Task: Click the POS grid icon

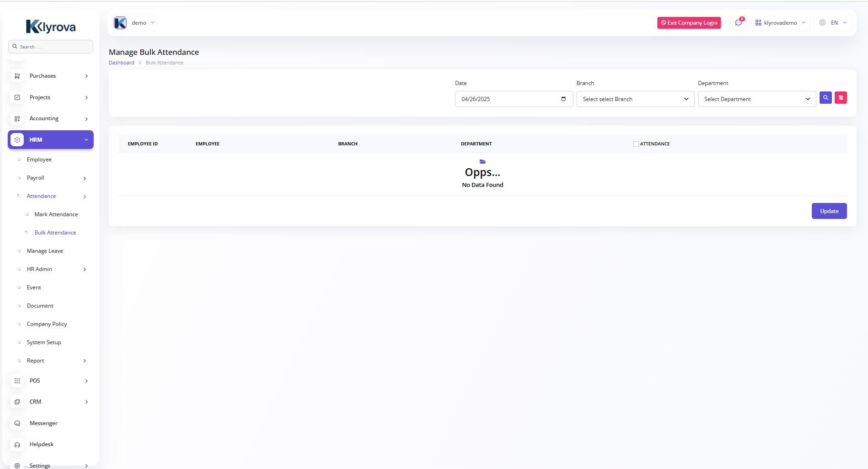Action: [x=17, y=381]
